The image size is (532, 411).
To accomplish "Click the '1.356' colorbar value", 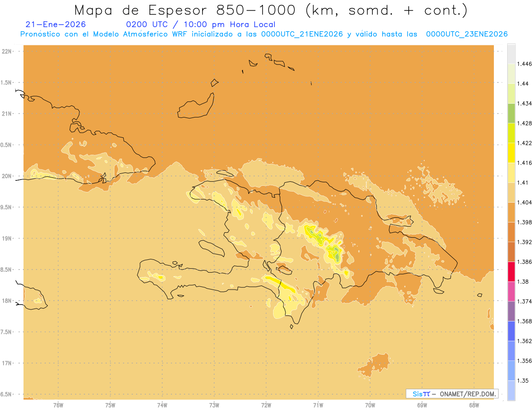I will pyautogui.click(x=524, y=361).
